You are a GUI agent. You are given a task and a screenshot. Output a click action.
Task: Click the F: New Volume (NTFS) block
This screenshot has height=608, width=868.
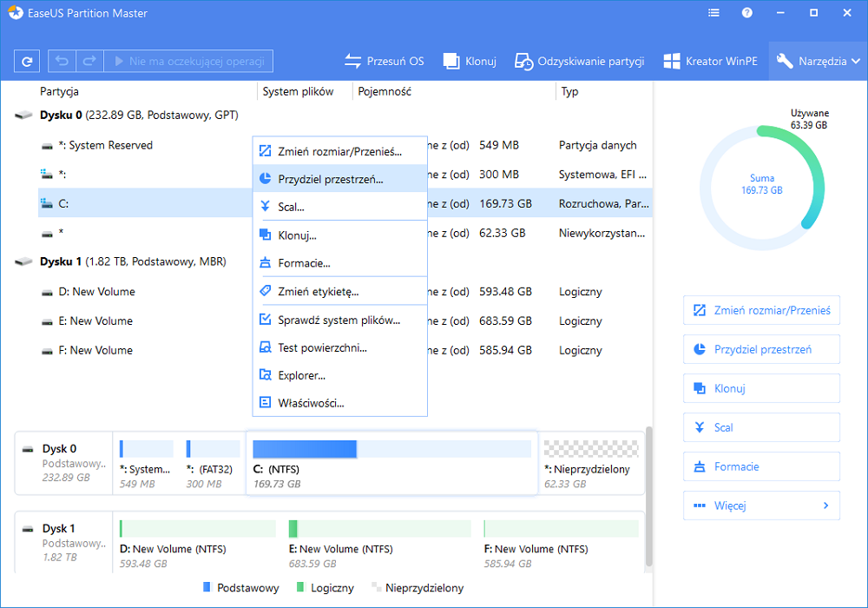pos(562,541)
